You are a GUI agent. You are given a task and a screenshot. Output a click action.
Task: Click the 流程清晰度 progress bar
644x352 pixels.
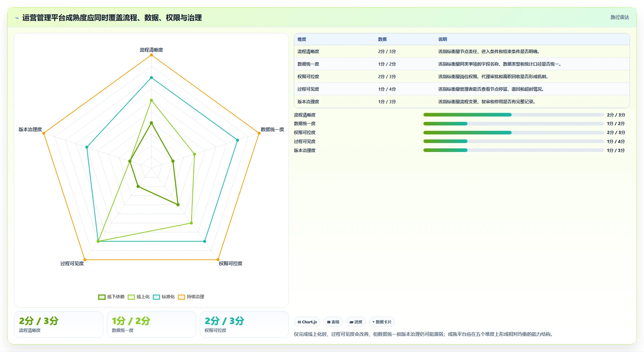(x=513, y=115)
